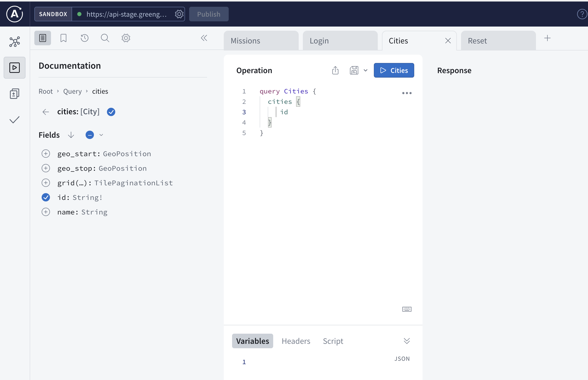
Task: Open the operation three-dots menu
Action: pos(407,93)
